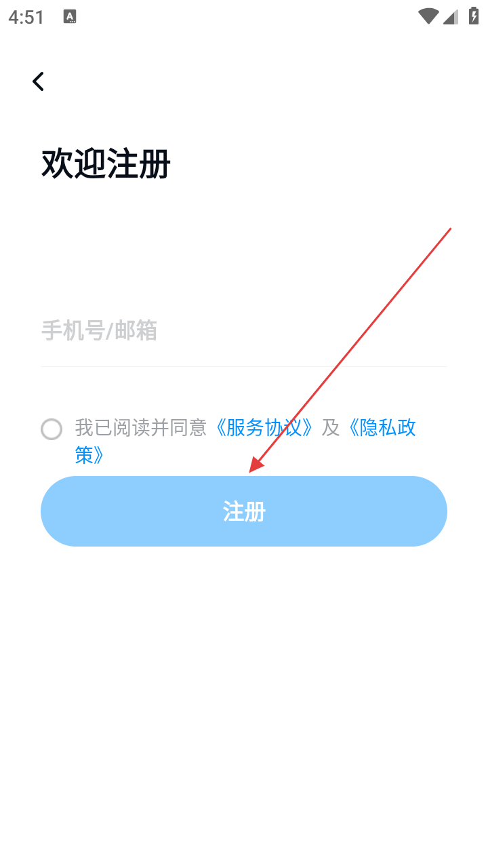The height and width of the screenshot is (868, 488).
Task: Tap the keyboard input method status icon
Action: (70, 17)
